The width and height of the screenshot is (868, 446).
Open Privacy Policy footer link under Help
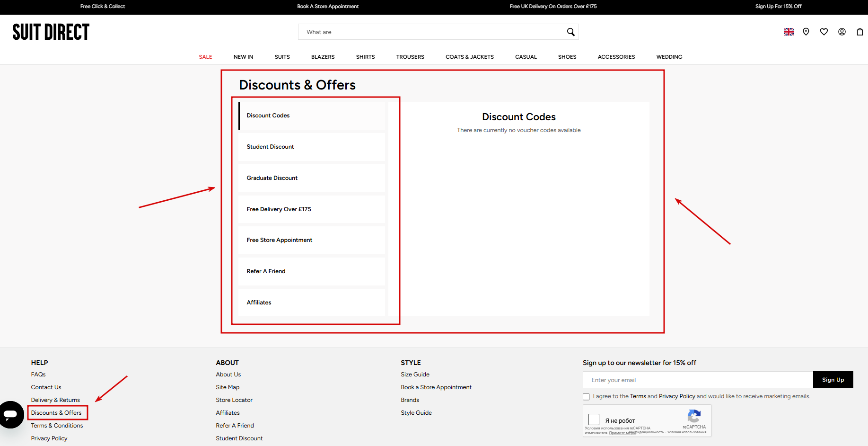pyautogui.click(x=49, y=438)
